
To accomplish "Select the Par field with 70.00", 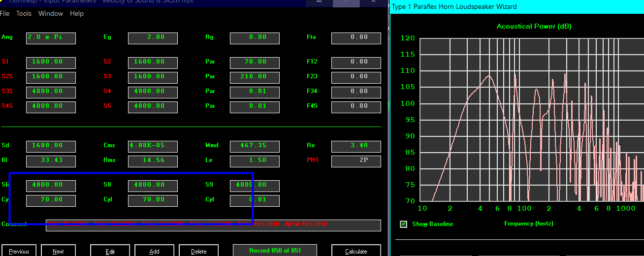I will pos(255,63).
